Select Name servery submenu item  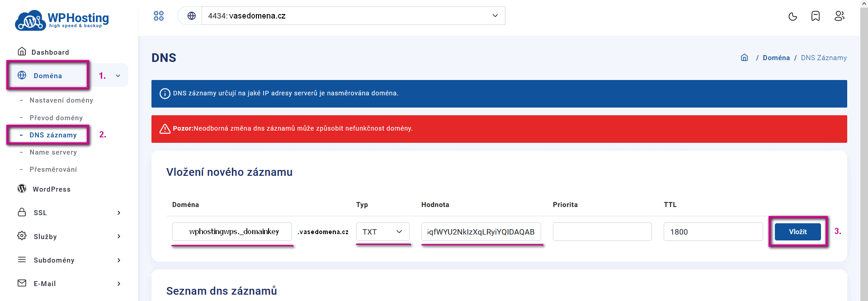(x=53, y=152)
